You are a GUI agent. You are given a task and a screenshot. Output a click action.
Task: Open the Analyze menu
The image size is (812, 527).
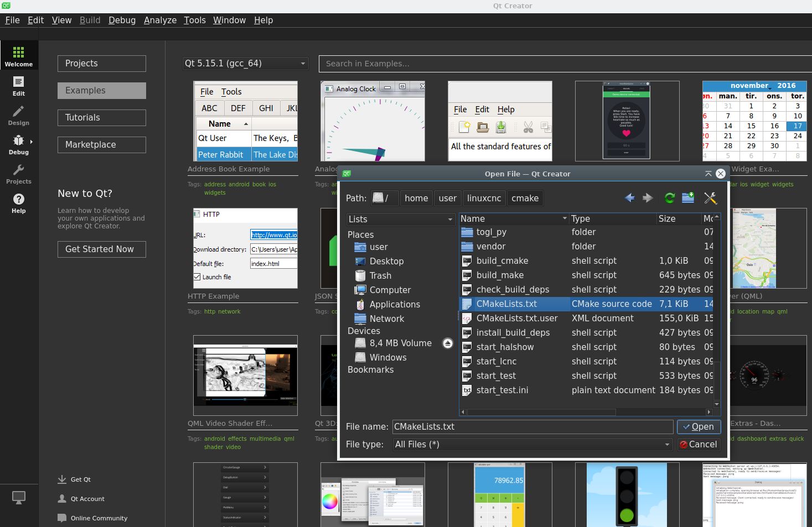click(x=160, y=20)
